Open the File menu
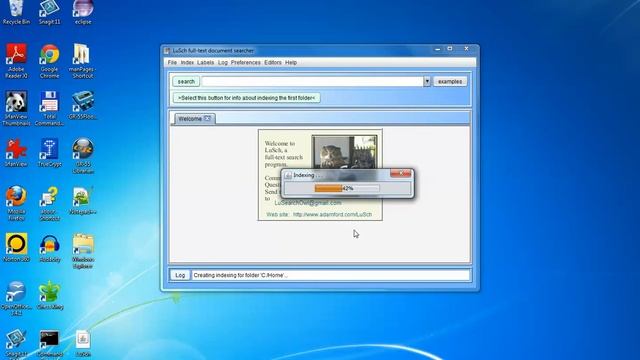Screen dimensions: 640x360 coord(172,62)
